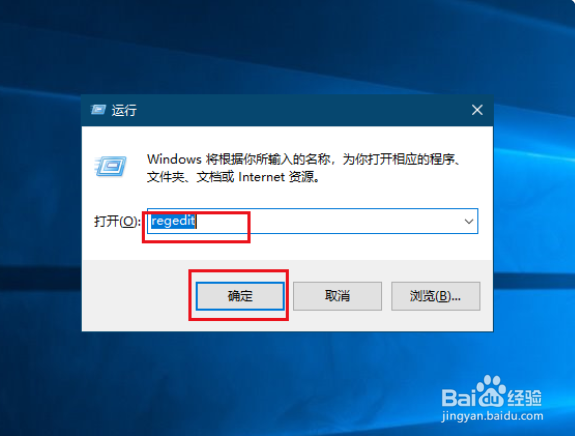The image size is (575, 436).
Task: Close the 运行 dialog with X
Action: pyautogui.click(x=477, y=110)
